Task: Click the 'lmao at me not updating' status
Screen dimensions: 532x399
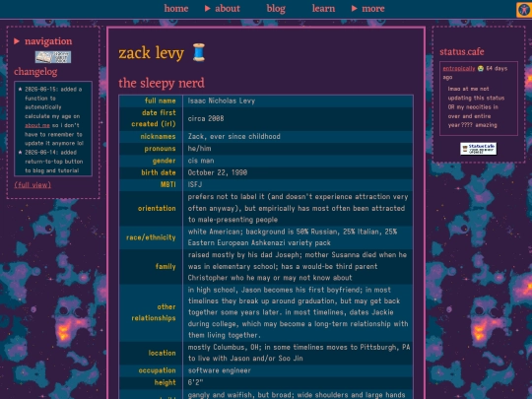Action: [476, 106]
